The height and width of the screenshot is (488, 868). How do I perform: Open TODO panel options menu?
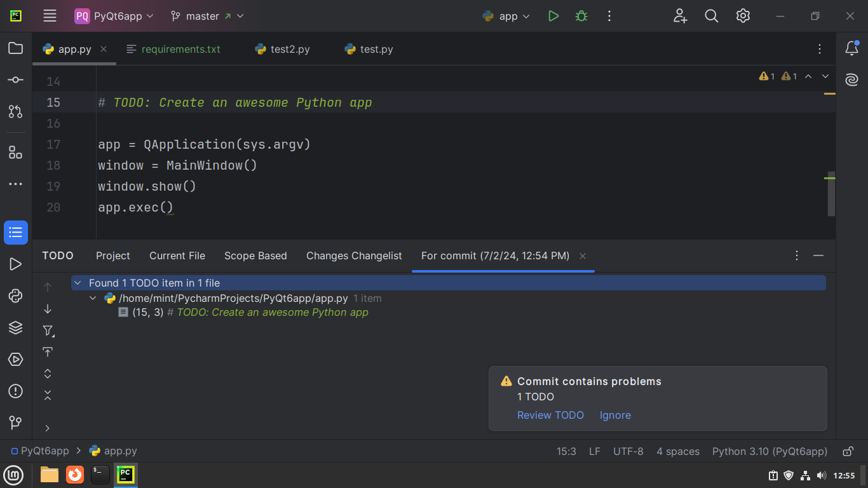click(797, 255)
